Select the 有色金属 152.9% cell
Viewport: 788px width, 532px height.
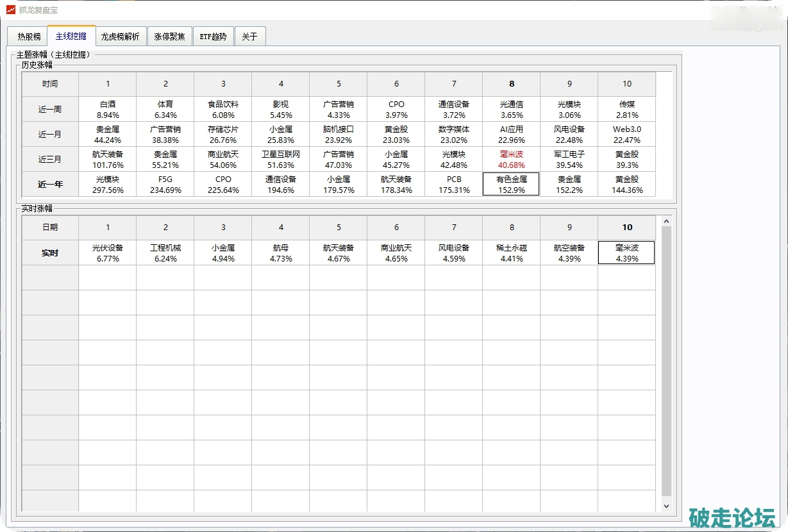point(511,185)
